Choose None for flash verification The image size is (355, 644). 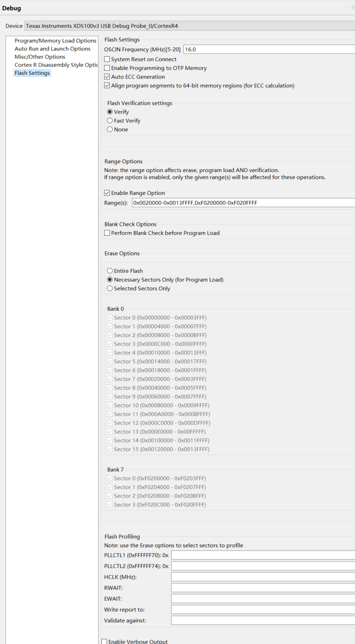click(110, 129)
